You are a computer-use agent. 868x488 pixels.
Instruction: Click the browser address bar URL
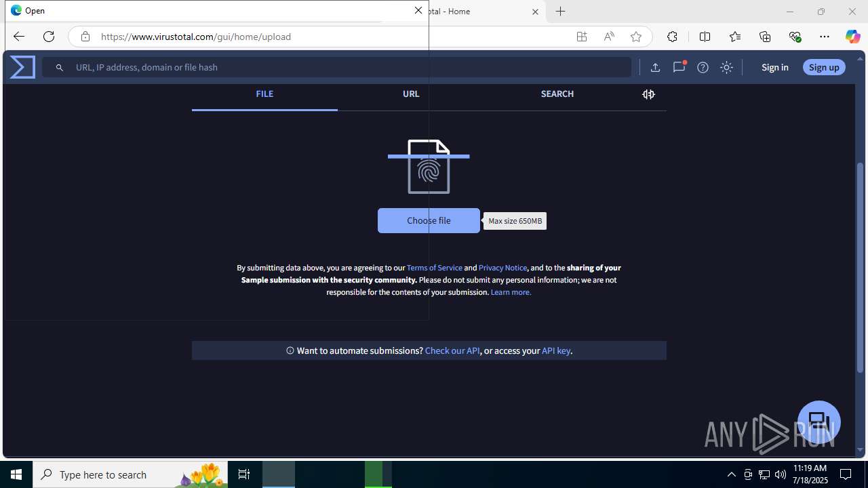pyautogui.click(x=196, y=37)
